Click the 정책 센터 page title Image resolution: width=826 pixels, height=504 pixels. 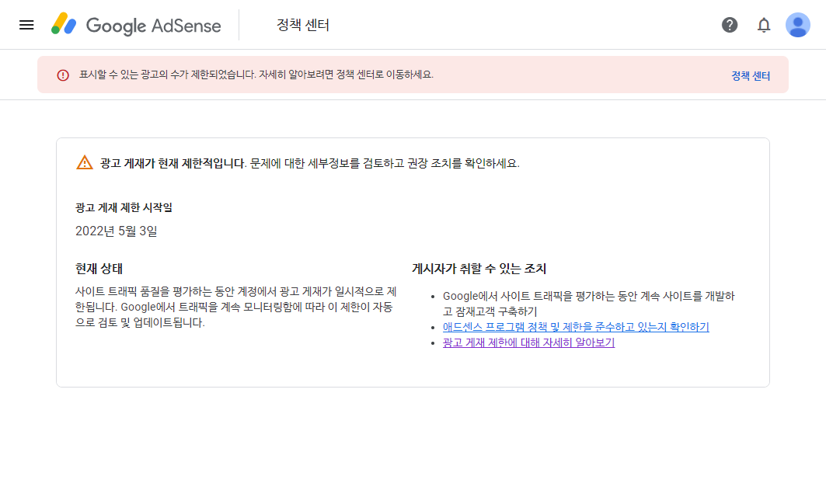(x=303, y=25)
